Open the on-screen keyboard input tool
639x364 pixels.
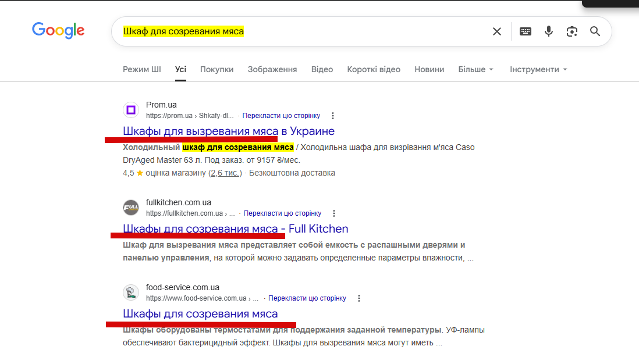(x=526, y=31)
